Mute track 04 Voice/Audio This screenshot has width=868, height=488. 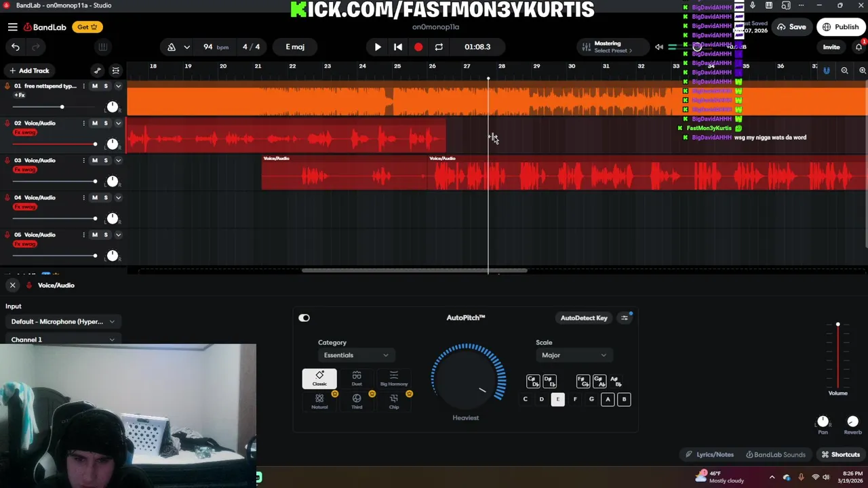coord(95,198)
